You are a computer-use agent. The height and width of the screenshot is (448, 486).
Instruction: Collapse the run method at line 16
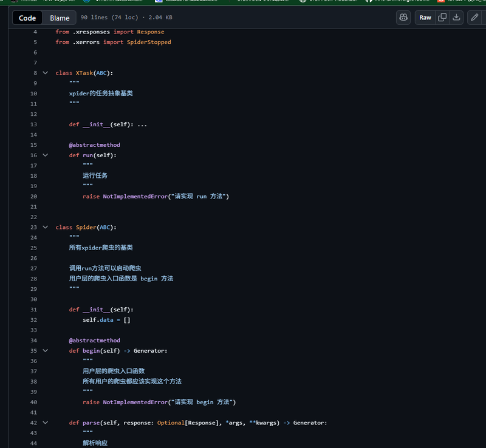pos(45,155)
